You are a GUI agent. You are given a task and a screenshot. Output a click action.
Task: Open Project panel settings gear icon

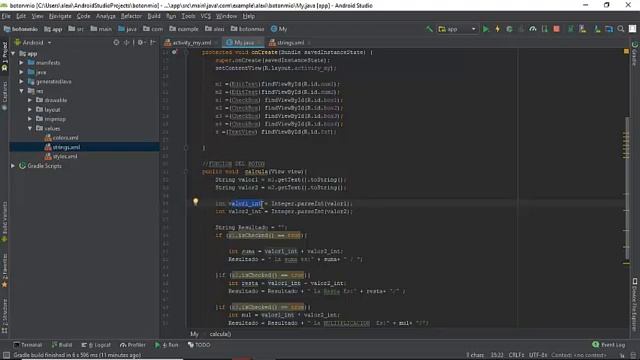140,42
